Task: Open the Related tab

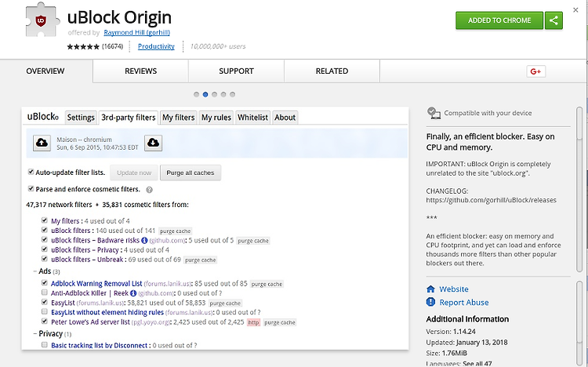Action: (332, 71)
